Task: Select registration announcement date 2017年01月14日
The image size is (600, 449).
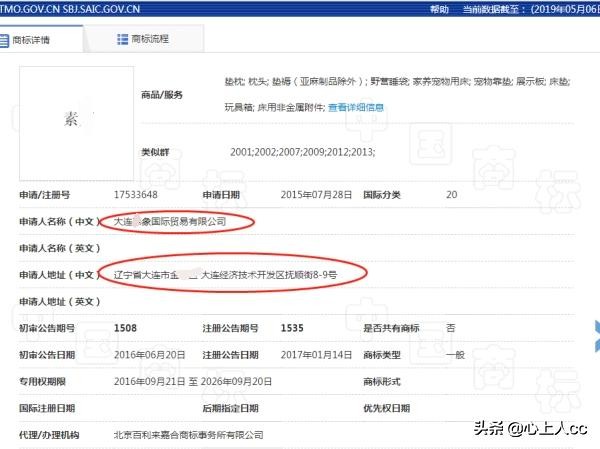Action: click(316, 355)
